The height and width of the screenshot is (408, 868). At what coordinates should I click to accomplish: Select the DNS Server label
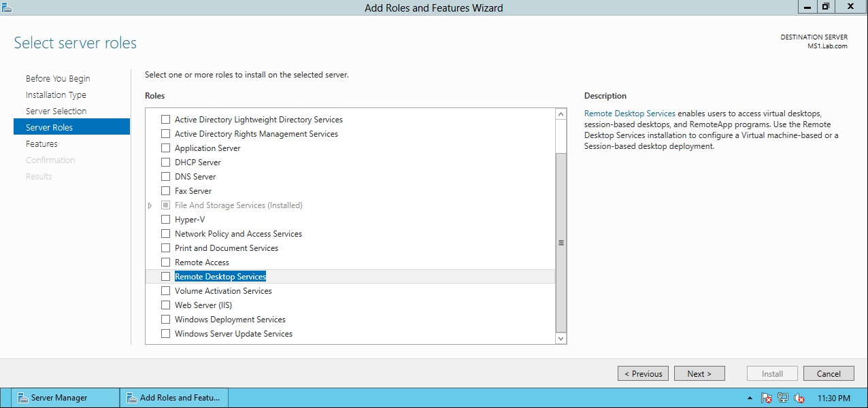(x=195, y=177)
